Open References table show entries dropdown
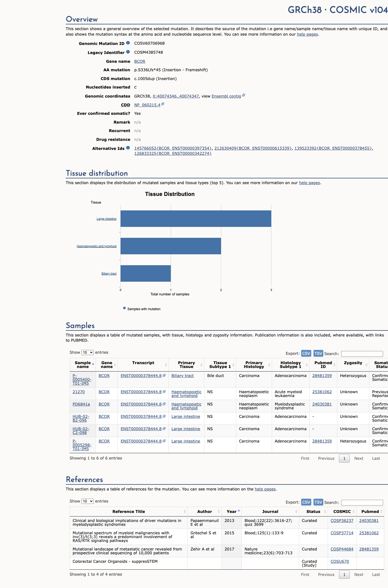The width and height of the screenshot is (388, 588). click(x=87, y=501)
